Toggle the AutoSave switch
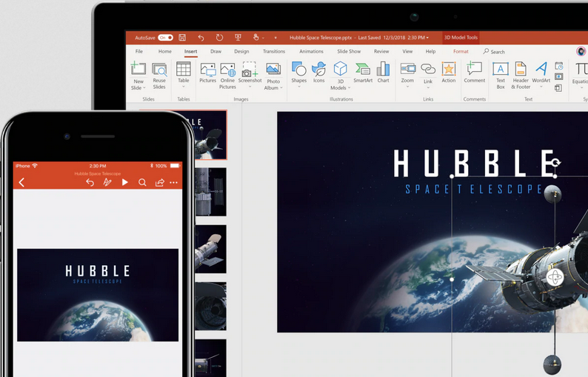This screenshot has height=377, width=588. click(165, 37)
